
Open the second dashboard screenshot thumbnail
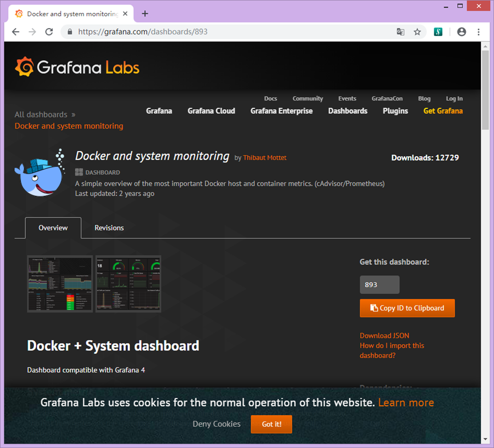[128, 284]
